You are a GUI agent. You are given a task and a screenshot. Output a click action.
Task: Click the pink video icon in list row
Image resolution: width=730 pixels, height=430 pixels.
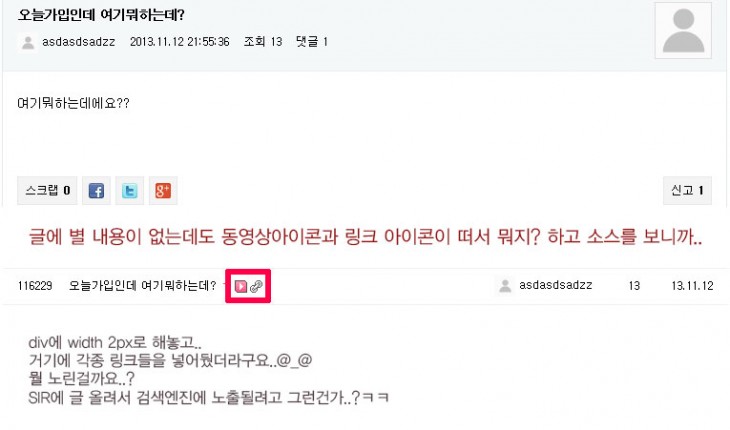coord(241,286)
